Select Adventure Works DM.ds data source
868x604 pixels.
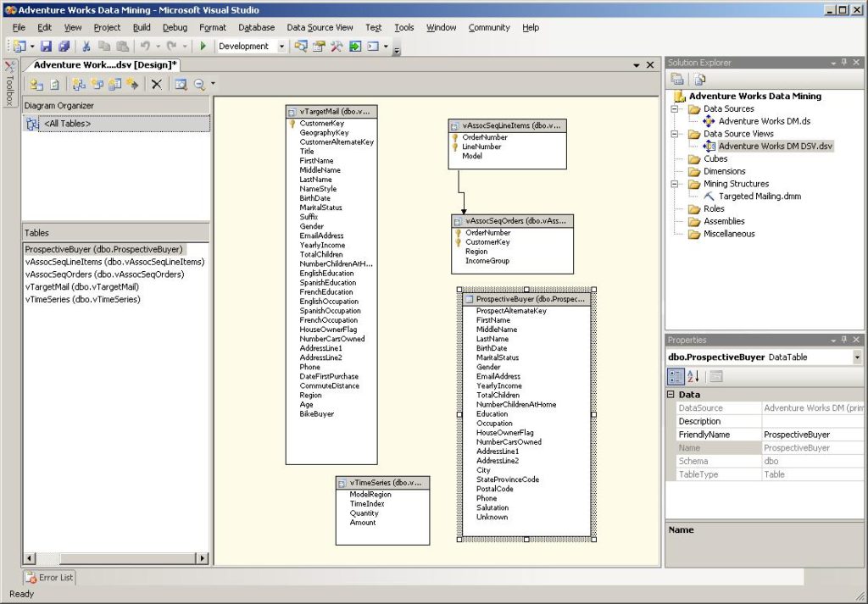[x=765, y=121]
